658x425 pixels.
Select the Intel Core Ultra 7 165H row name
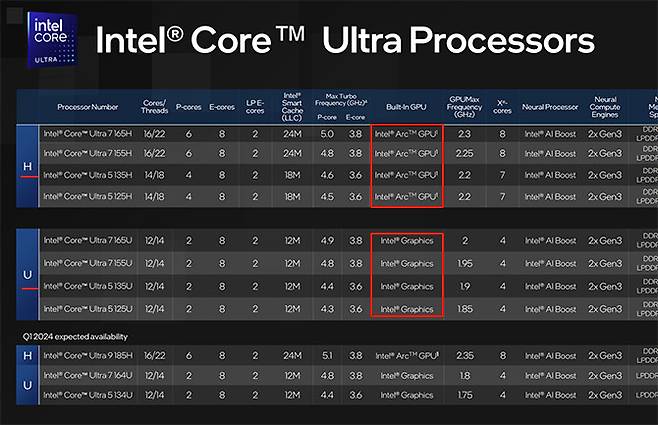[88, 132]
